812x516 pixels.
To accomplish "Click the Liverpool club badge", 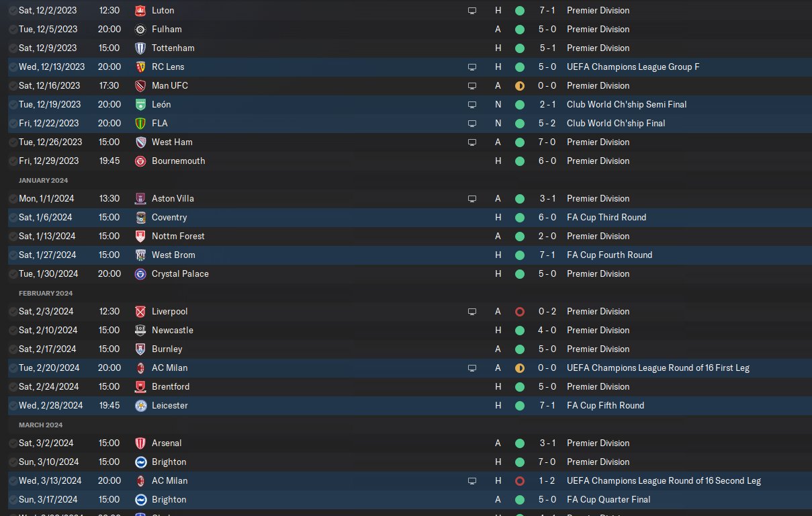I will click(x=140, y=312).
